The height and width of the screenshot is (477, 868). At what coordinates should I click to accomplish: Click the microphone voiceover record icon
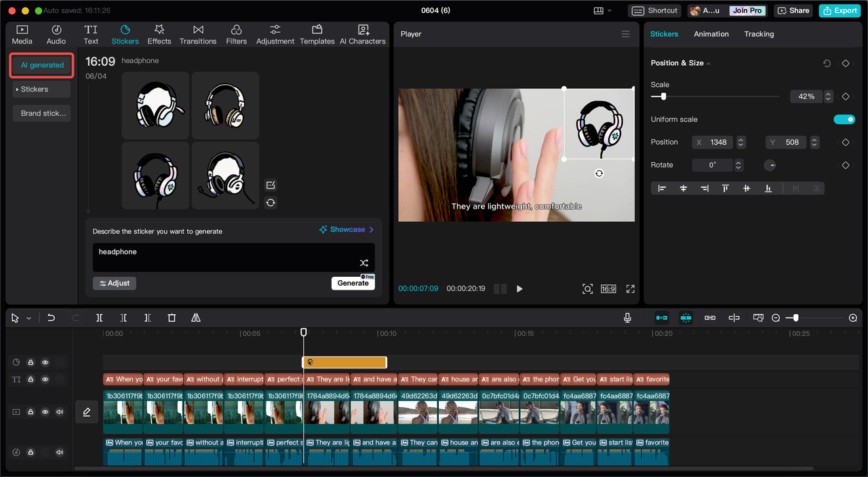(627, 318)
